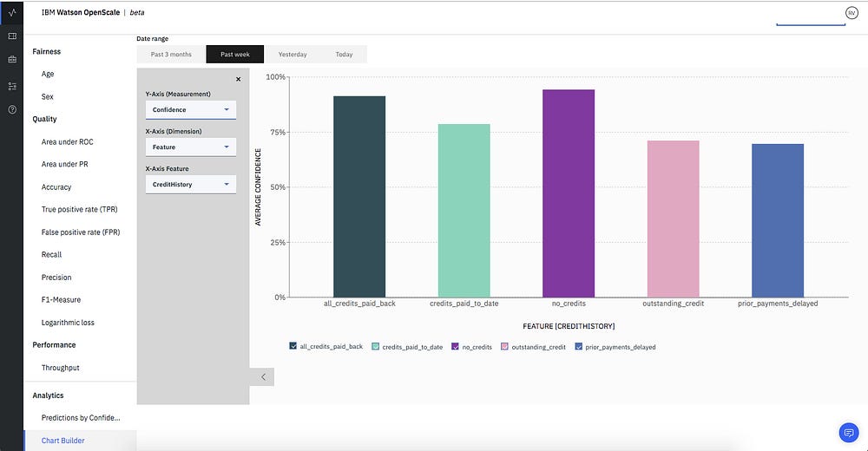
Task: Open the Recall metric
Action: click(x=51, y=254)
